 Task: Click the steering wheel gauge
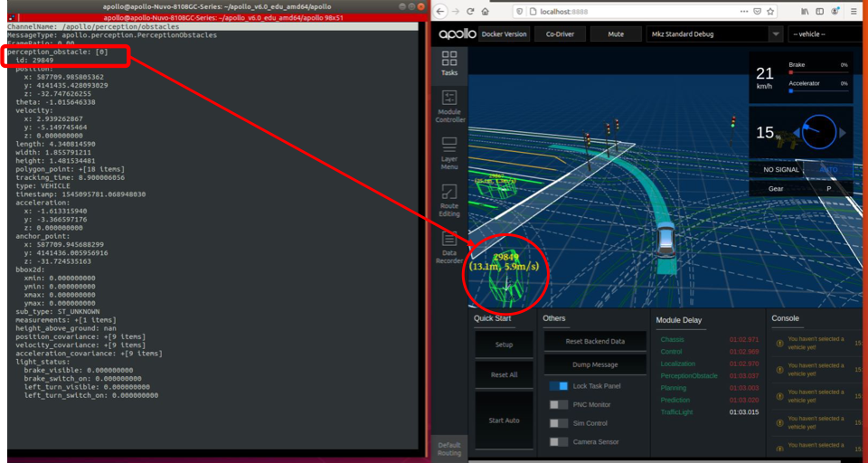click(x=819, y=132)
